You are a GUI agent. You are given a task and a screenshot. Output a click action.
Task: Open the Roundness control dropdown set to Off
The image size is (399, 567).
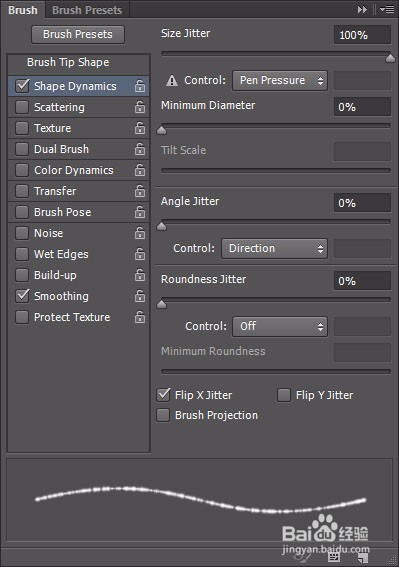pos(280,327)
